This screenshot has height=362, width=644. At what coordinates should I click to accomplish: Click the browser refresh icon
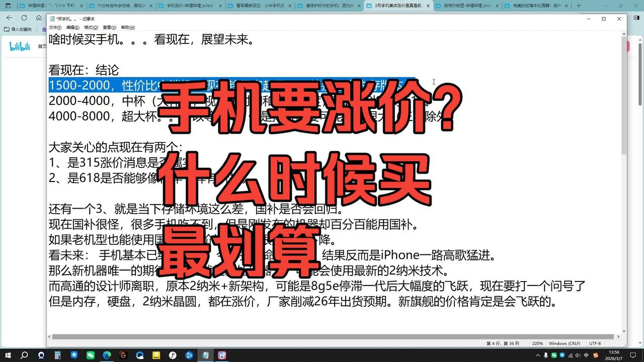coord(24,17)
